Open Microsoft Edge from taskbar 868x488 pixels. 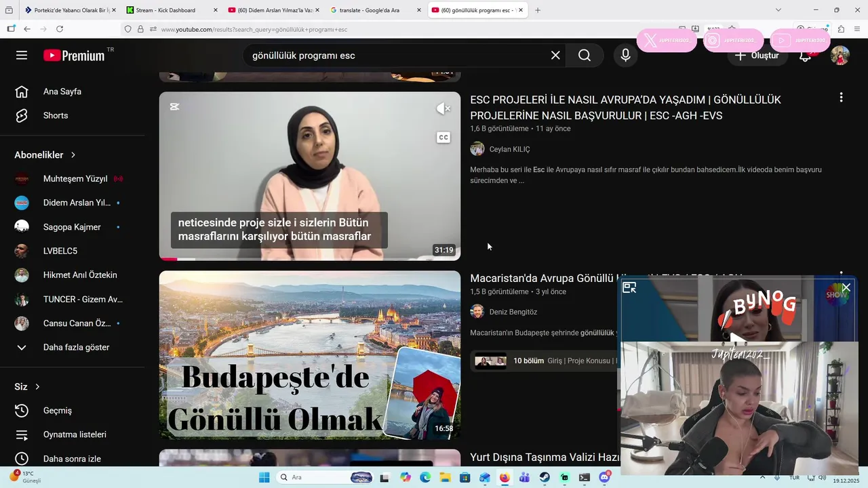(425, 477)
